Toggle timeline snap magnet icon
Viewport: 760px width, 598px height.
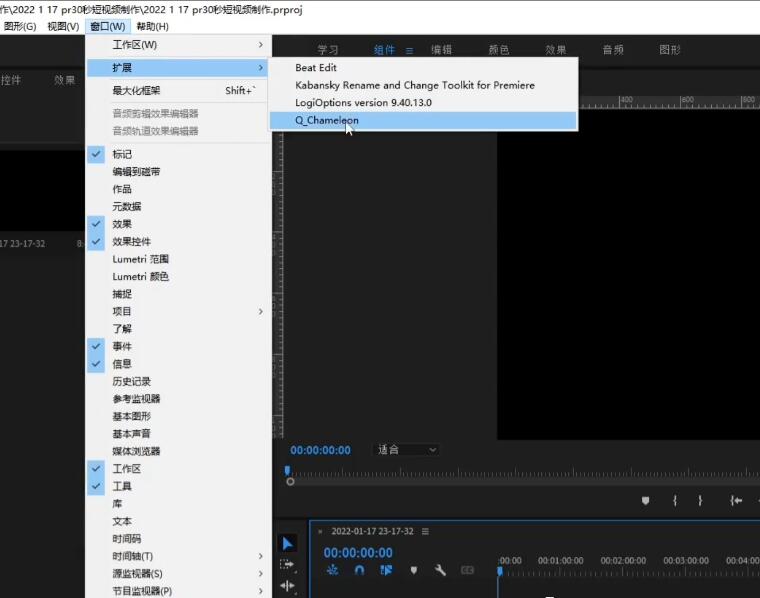[x=359, y=570]
